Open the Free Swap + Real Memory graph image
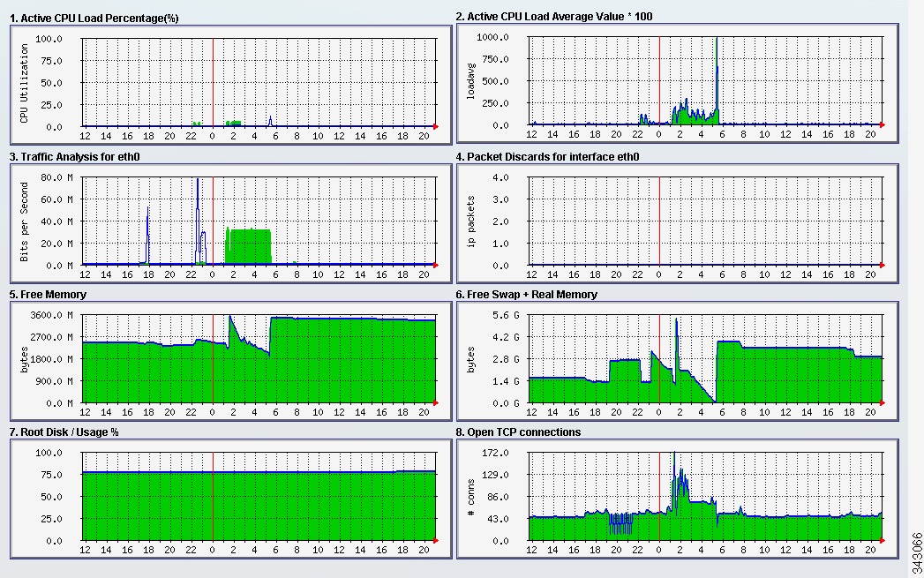 coord(678,361)
